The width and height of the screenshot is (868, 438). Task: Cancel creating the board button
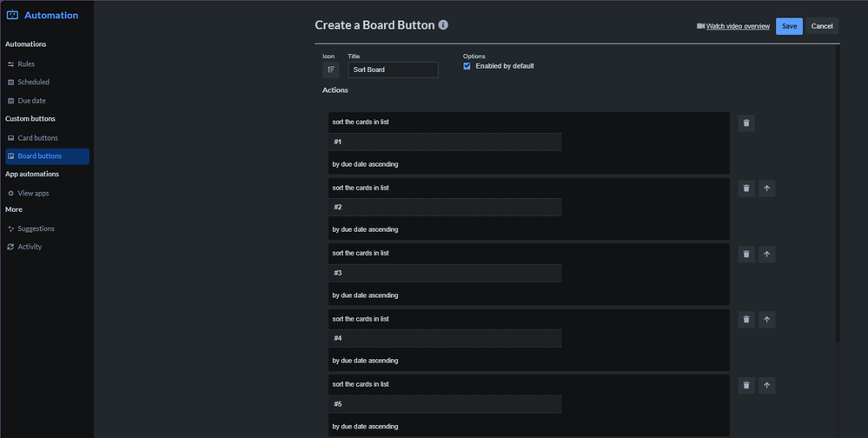tap(821, 26)
